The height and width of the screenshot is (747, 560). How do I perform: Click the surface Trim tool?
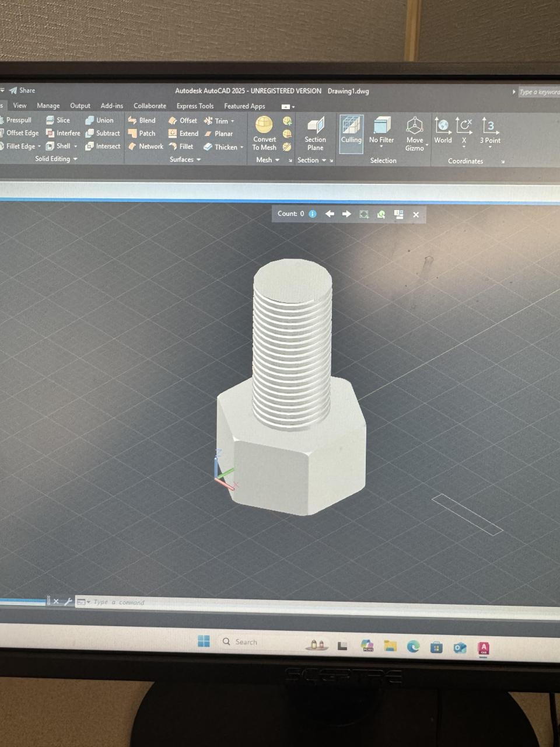pyautogui.click(x=215, y=121)
